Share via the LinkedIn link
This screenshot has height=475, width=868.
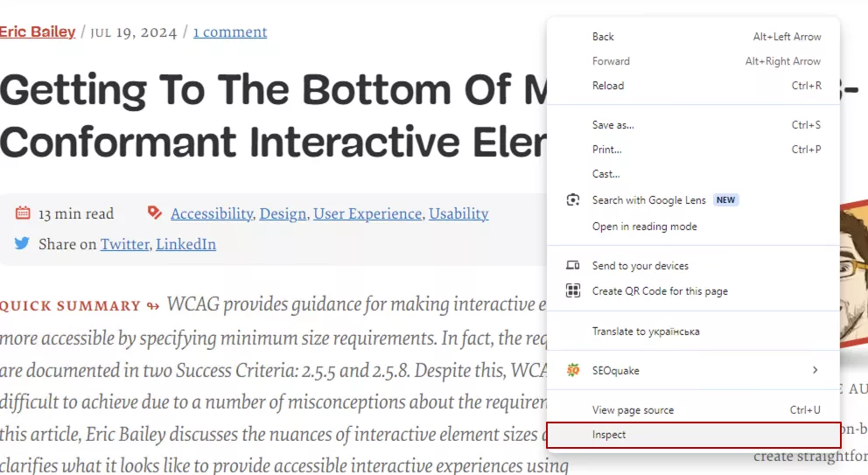[x=186, y=244]
